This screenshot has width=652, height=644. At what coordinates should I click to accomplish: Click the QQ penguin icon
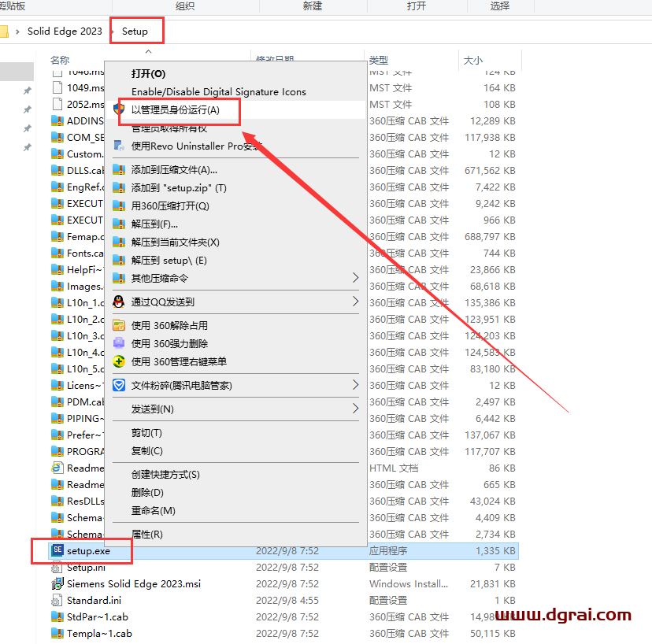pos(119,302)
